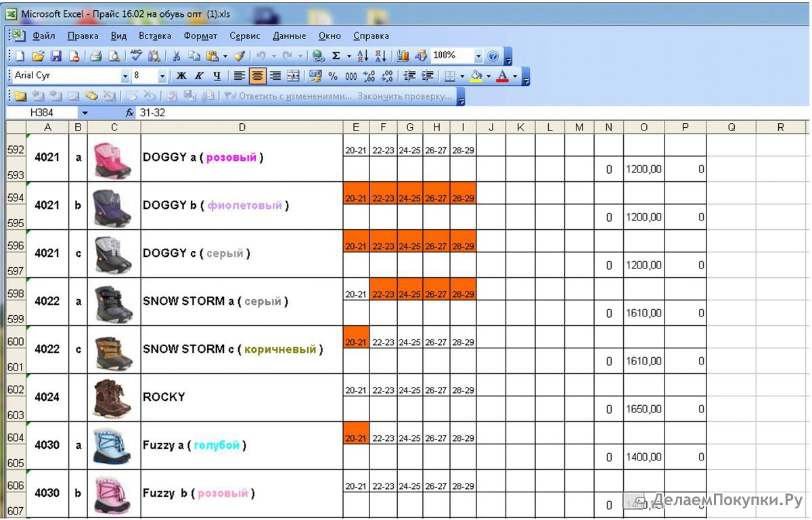Sort descending with the Я-A icon
This screenshot has height=520, width=812.
(x=380, y=56)
